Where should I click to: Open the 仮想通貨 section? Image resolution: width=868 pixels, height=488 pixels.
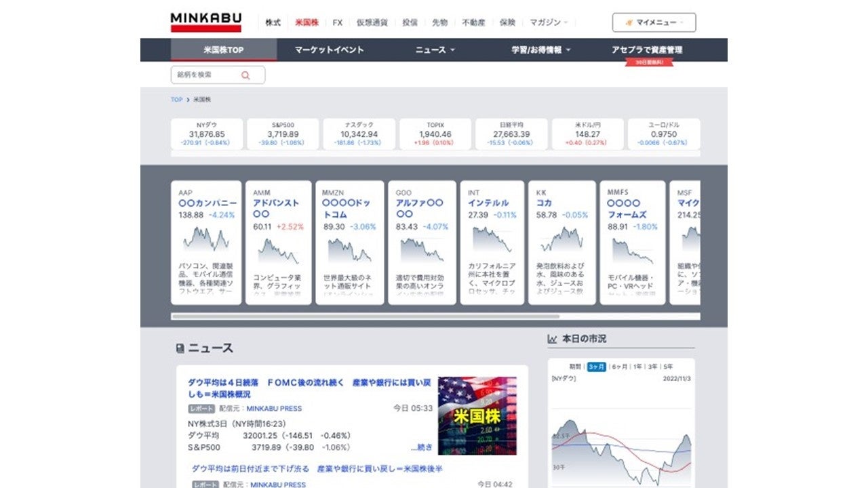(372, 22)
